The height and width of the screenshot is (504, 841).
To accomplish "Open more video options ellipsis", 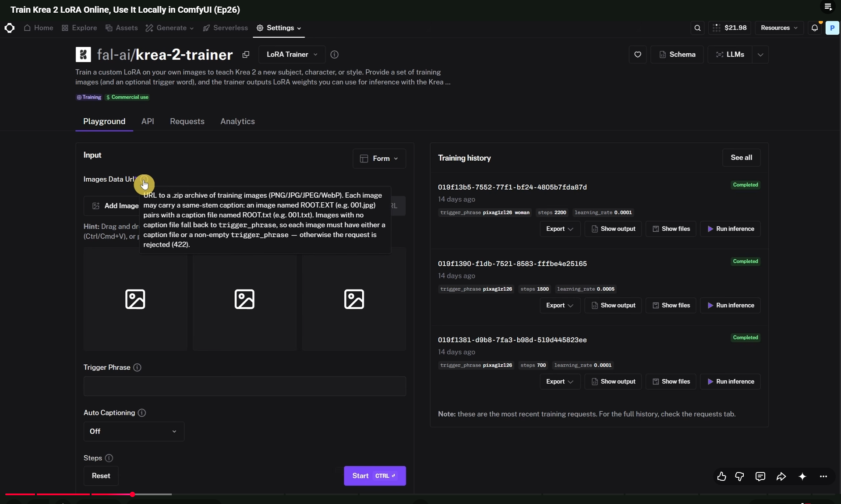I will tap(823, 476).
